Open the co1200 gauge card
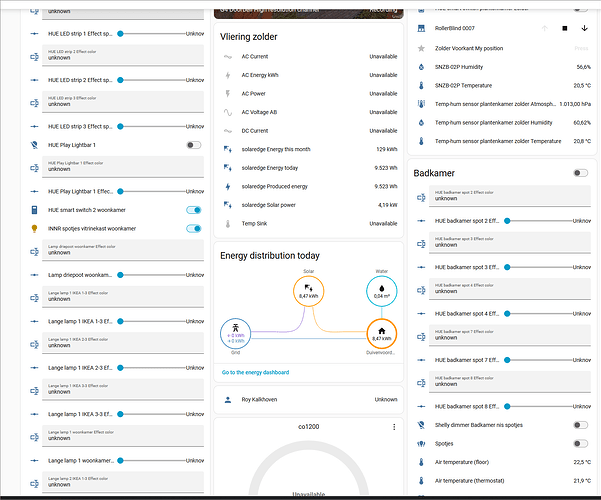 click(309, 458)
